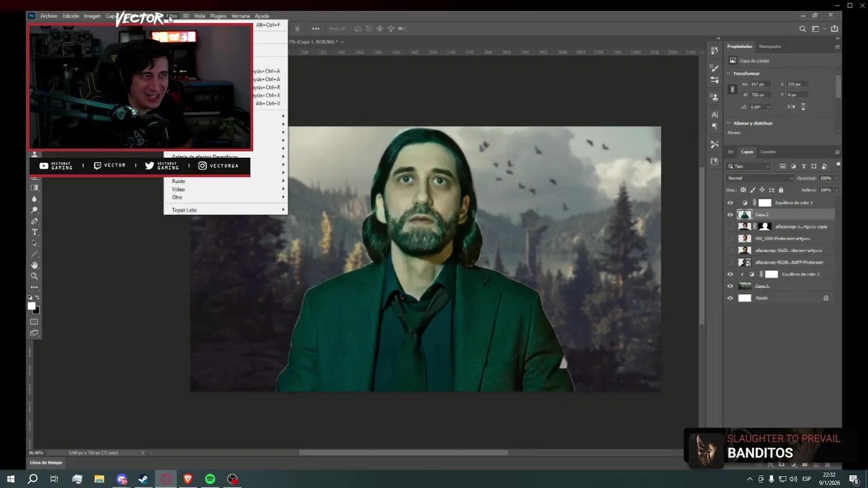Select the Zoom magnifier tool
Screen dimensions: 868x488
point(35,276)
